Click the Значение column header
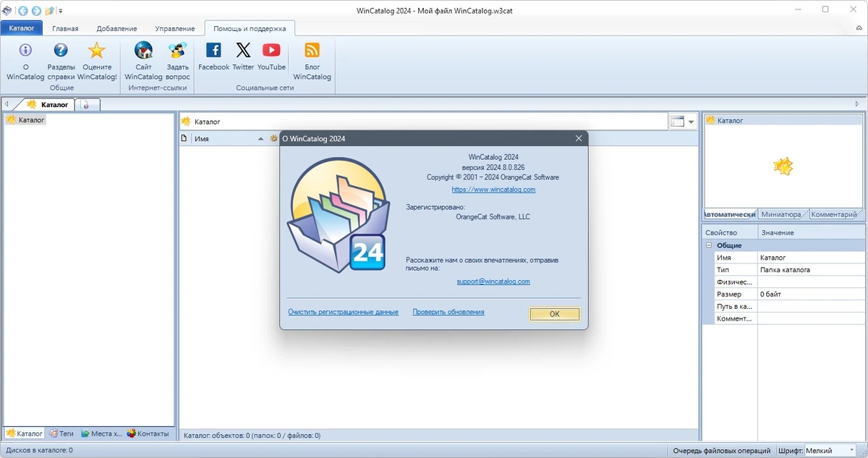This screenshot has height=458, width=868. click(811, 232)
